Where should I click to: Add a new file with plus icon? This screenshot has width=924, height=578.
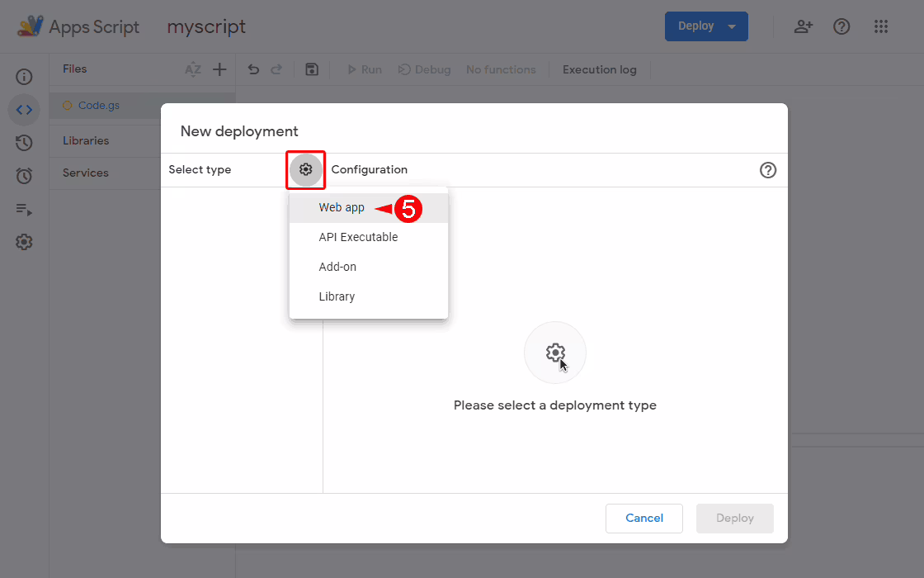pyautogui.click(x=219, y=70)
